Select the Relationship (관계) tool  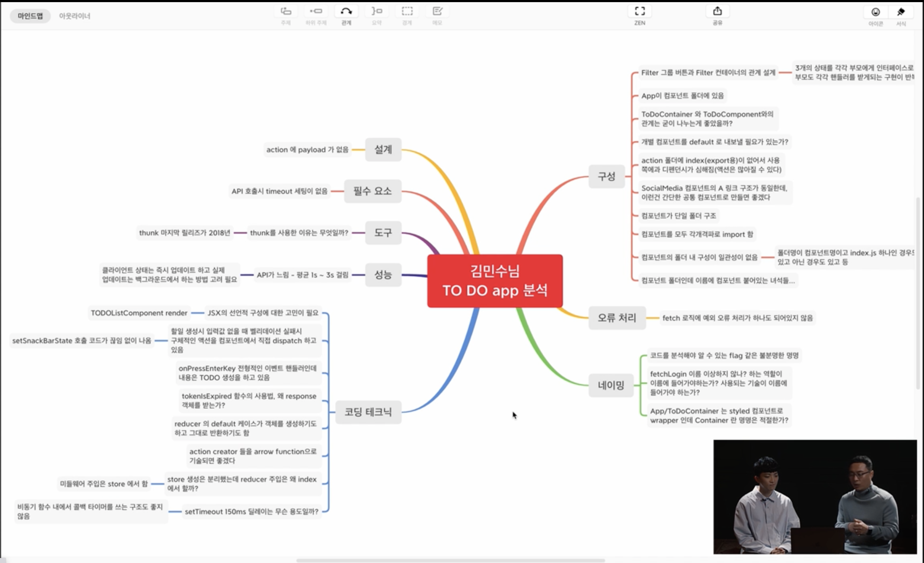click(346, 12)
